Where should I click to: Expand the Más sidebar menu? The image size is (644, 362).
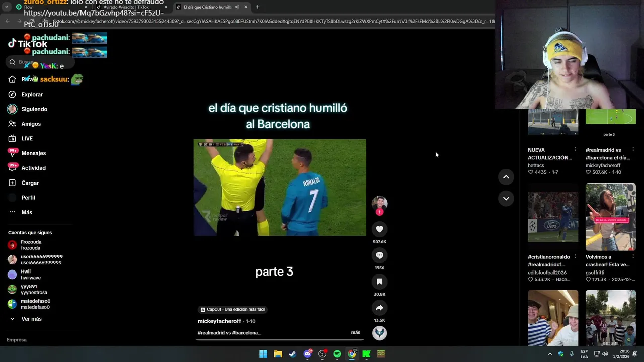[x=26, y=212]
